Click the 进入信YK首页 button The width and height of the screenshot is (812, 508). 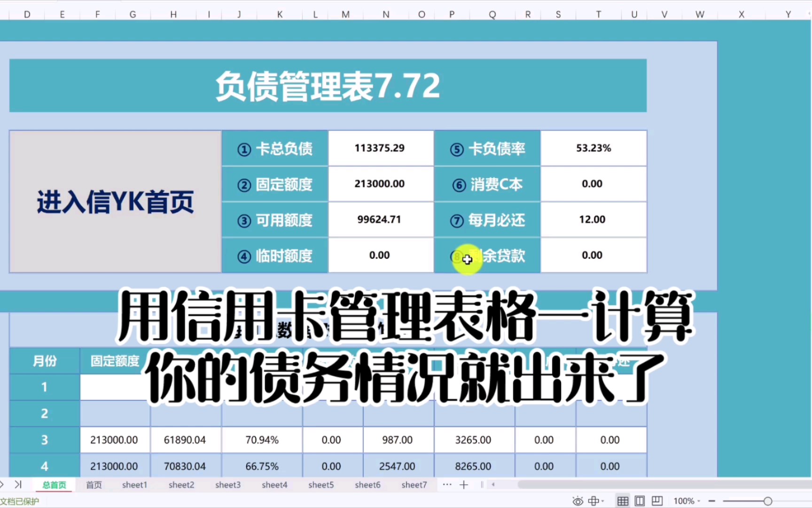116,202
